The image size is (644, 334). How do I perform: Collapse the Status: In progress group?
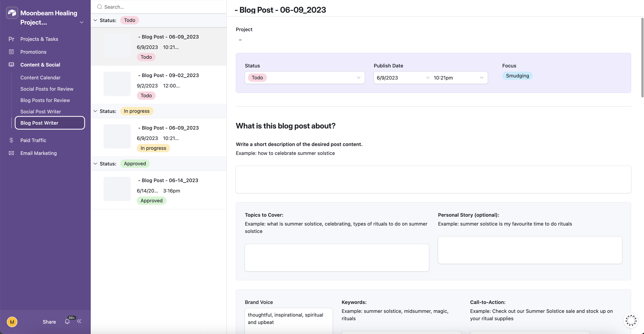[x=95, y=111]
